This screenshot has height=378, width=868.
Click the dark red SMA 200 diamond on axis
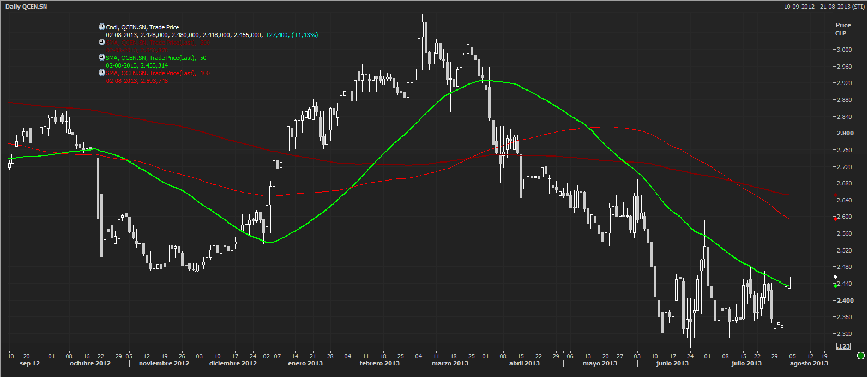(835, 195)
